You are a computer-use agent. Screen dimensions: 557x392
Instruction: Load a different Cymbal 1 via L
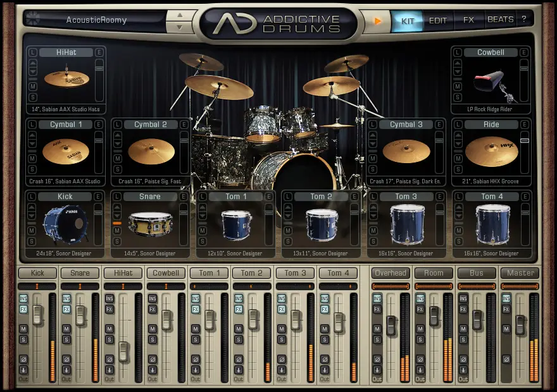[x=32, y=125]
